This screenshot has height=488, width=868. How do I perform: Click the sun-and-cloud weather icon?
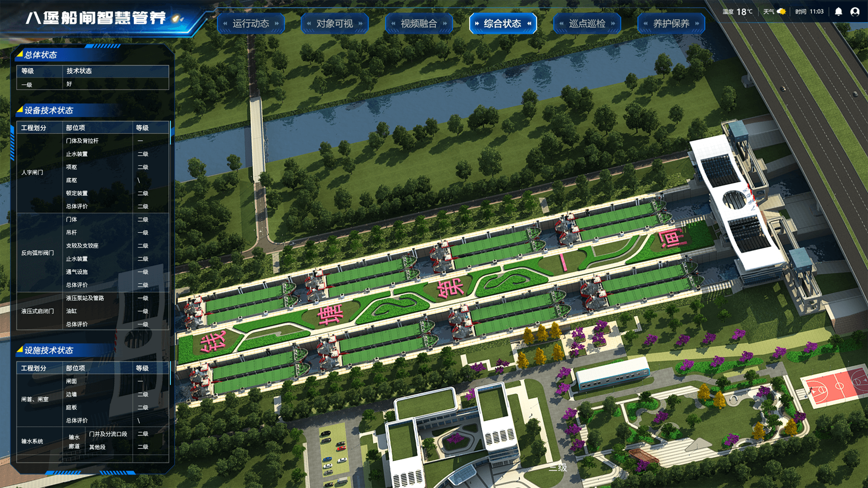pyautogui.click(x=782, y=12)
